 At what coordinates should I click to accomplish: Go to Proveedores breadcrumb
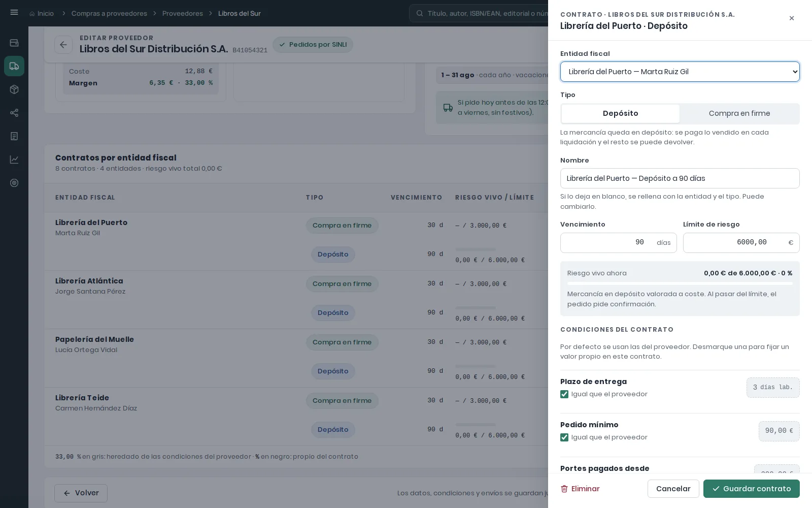183,14
